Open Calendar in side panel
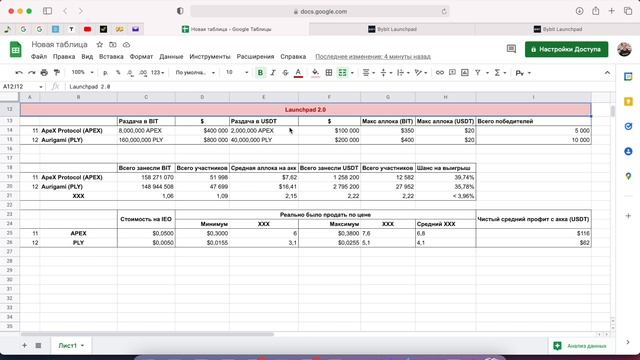The width and height of the screenshot is (640, 360). tap(628, 76)
